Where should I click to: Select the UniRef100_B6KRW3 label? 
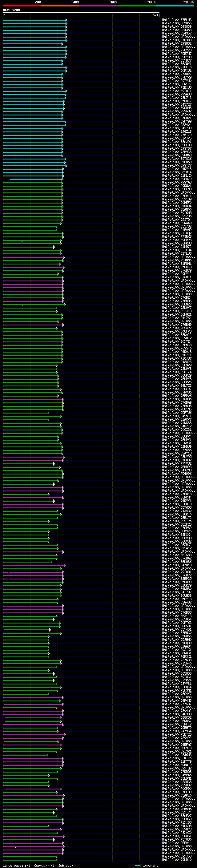(x=177, y=243)
